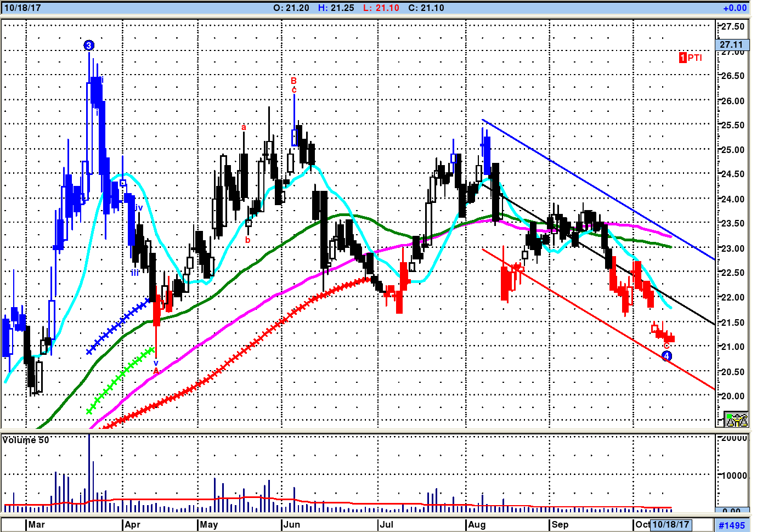
Task: Select the red B wave label
Action: [293, 81]
